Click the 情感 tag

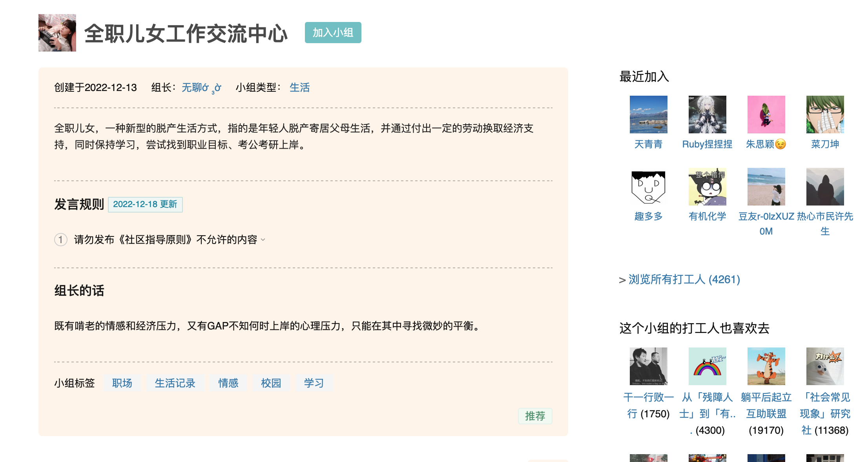pyautogui.click(x=228, y=383)
